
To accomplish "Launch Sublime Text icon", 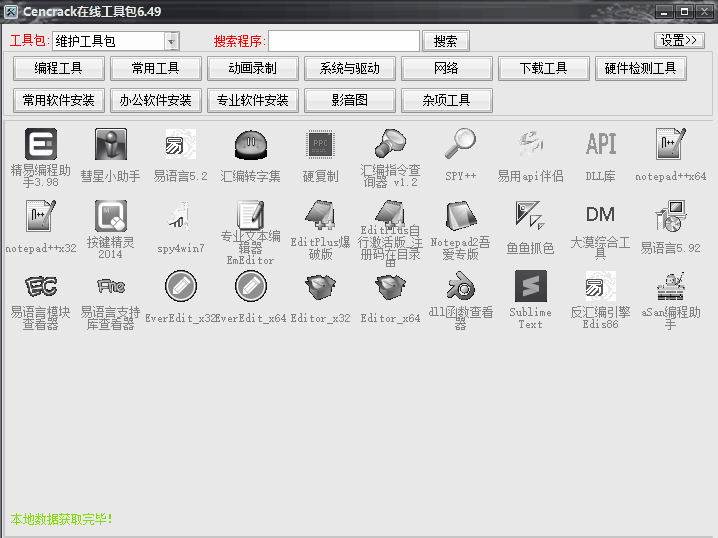I will [530, 286].
